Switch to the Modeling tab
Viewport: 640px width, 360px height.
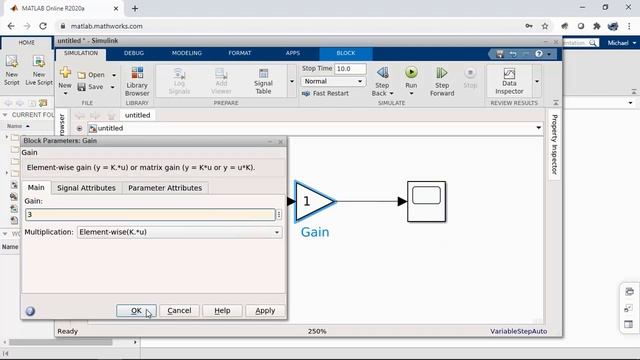(187, 53)
